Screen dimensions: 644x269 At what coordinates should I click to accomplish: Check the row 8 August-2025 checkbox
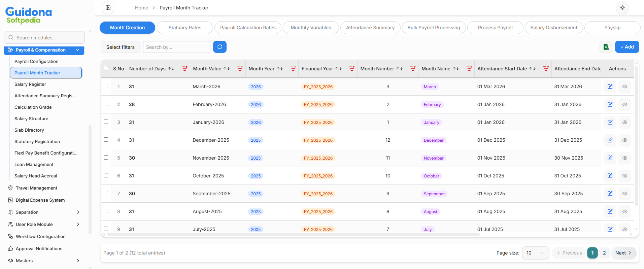click(106, 211)
